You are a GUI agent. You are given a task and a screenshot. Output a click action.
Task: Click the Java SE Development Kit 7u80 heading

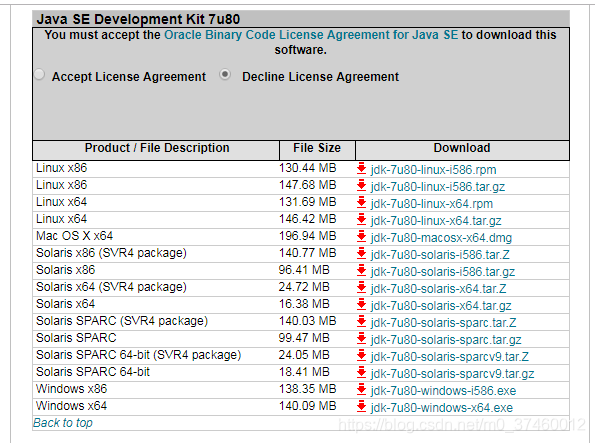click(138, 19)
